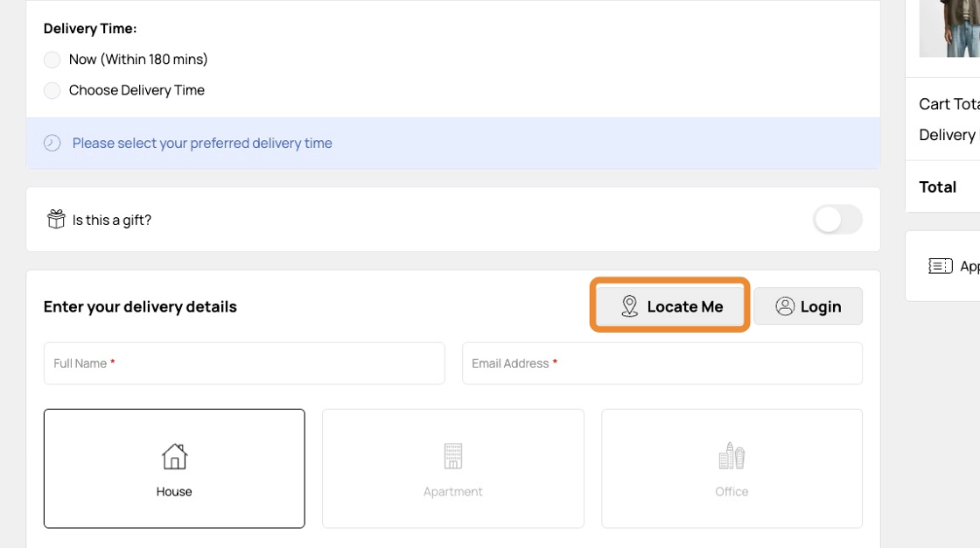
Task: Click the office buildings icon
Action: click(731, 456)
